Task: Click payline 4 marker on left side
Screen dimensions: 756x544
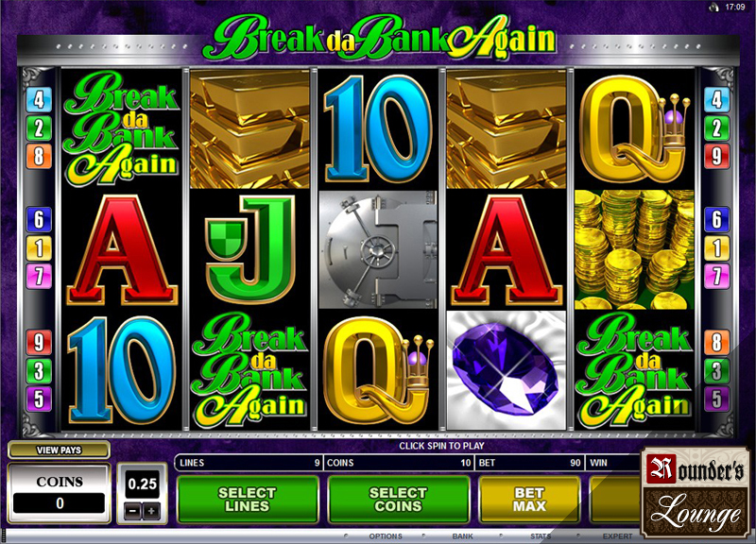Action: [x=39, y=100]
